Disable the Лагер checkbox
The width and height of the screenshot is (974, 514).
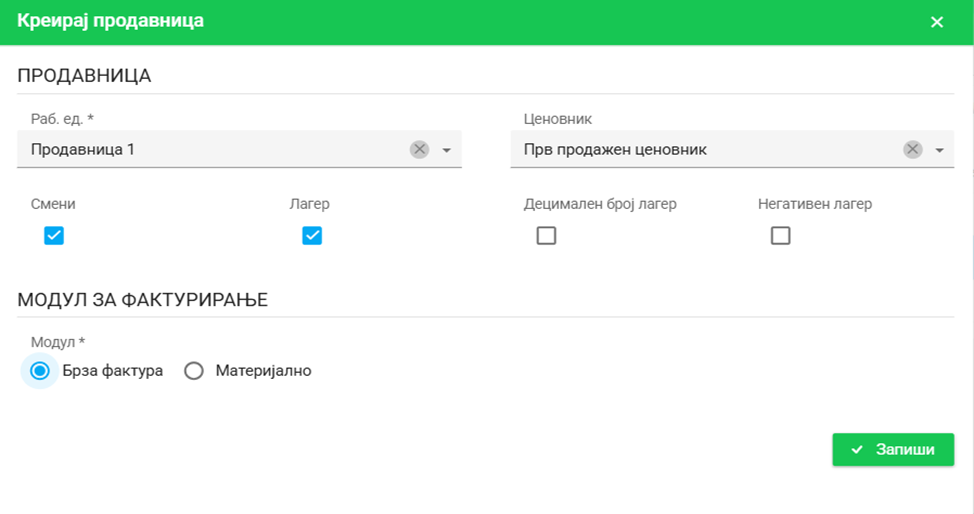coord(312,236)
